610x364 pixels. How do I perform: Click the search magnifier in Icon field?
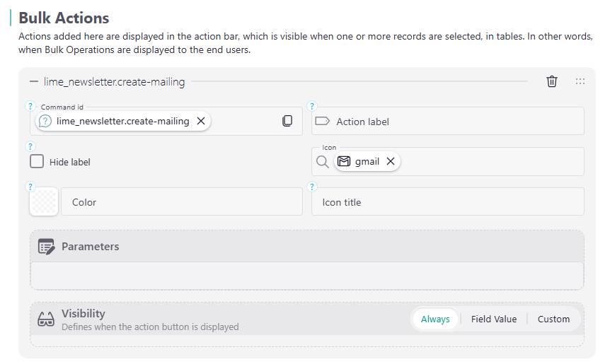click(x=322, y=161)
